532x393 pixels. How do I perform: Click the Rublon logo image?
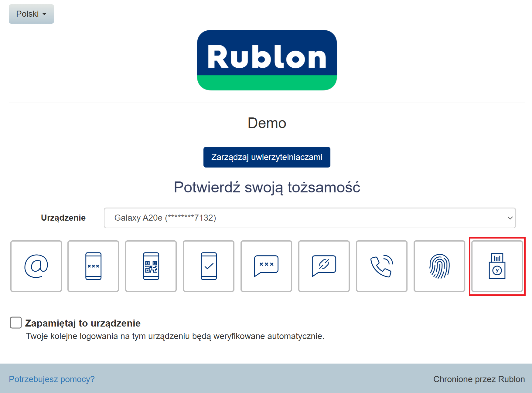267,60
